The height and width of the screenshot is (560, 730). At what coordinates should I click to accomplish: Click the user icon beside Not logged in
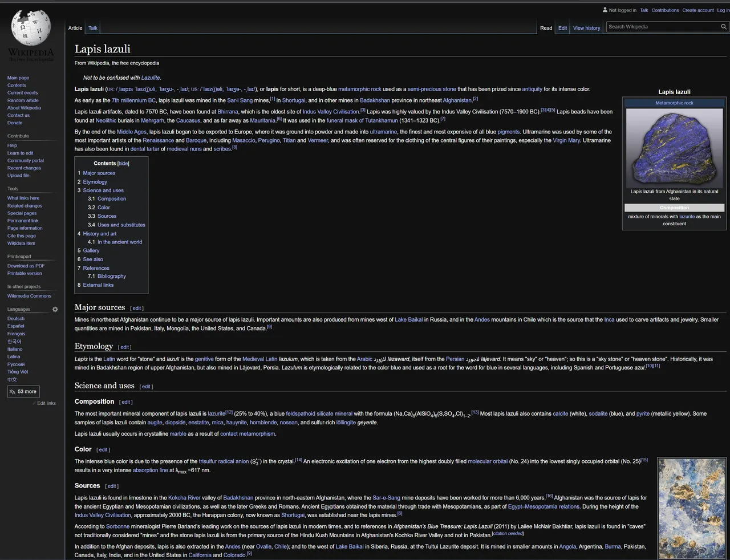click(x=605, y=10)
